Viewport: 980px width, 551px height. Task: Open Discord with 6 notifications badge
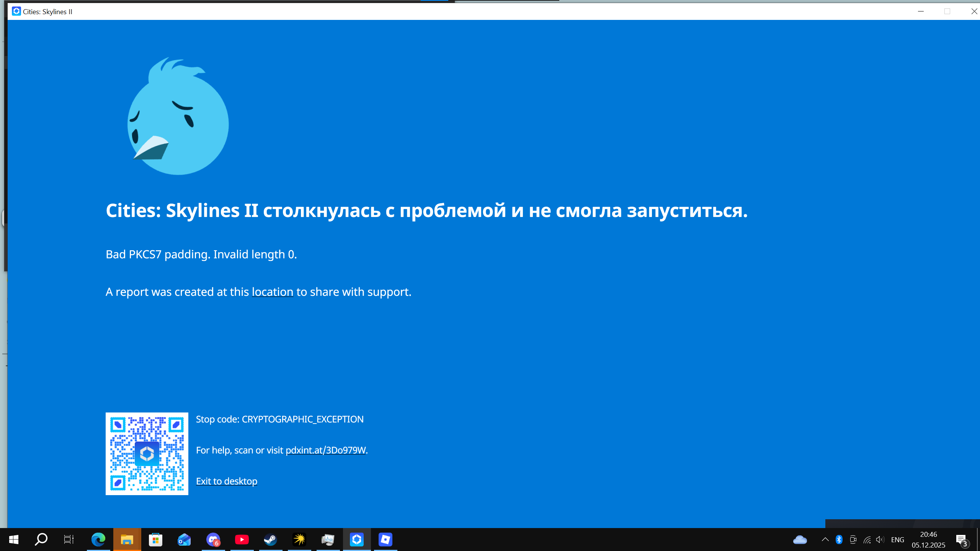(x=213, y=540)
